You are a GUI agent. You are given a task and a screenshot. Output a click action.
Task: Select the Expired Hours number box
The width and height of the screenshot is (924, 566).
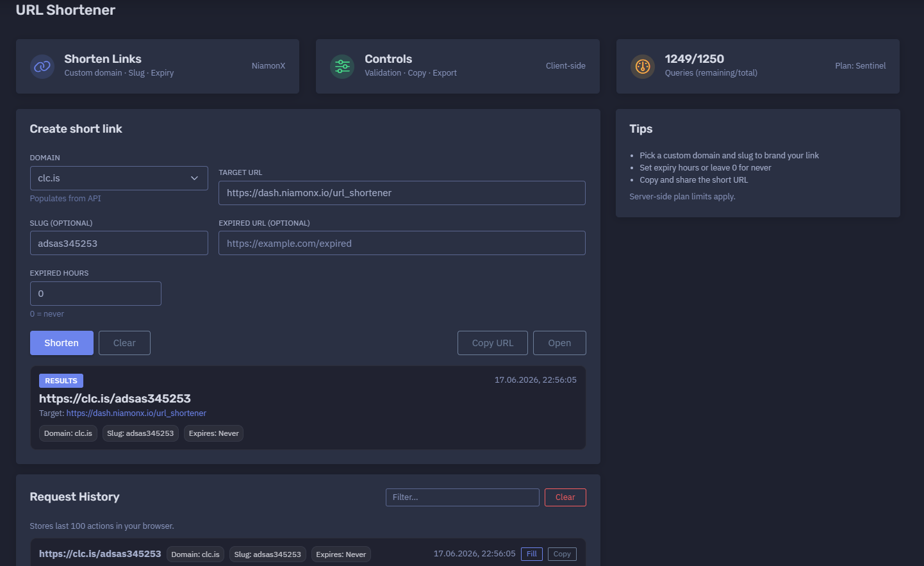(x=95, y=294)
